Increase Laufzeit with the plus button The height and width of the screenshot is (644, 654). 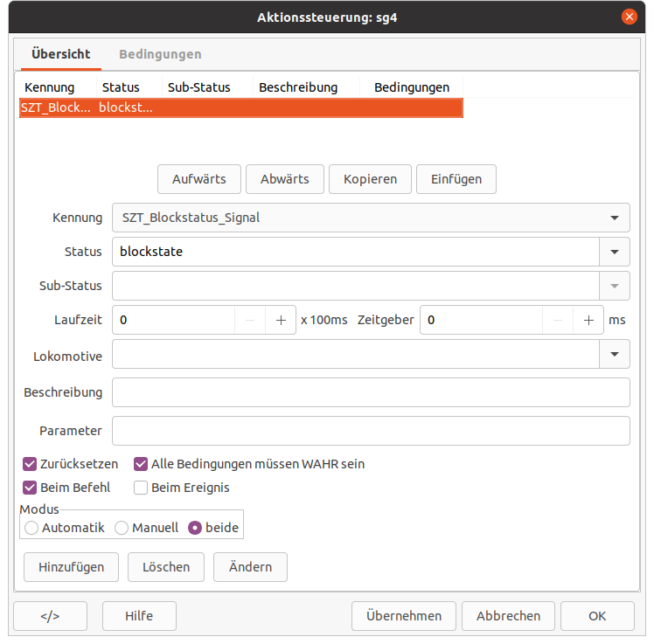[281, 320]
